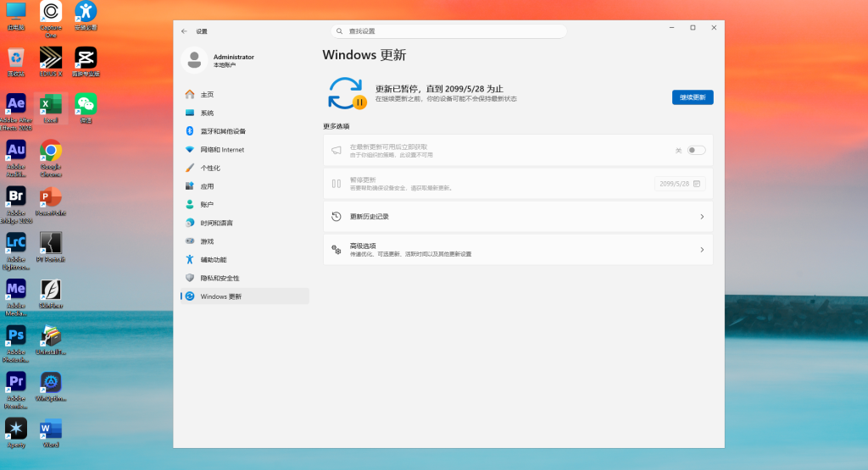Viewport: 868px width, 470px height.
Task: Open 应用 (Apps) settings
Action: [x=245, y=186]
